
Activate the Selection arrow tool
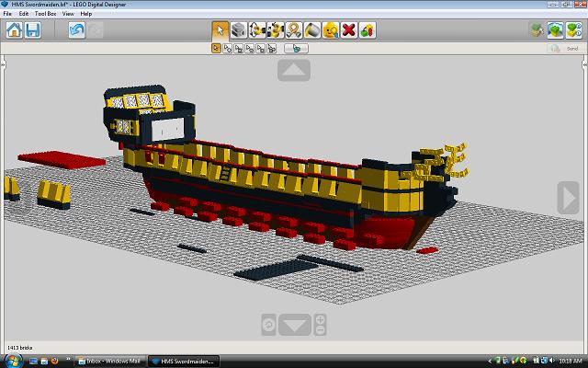[220, 30]
